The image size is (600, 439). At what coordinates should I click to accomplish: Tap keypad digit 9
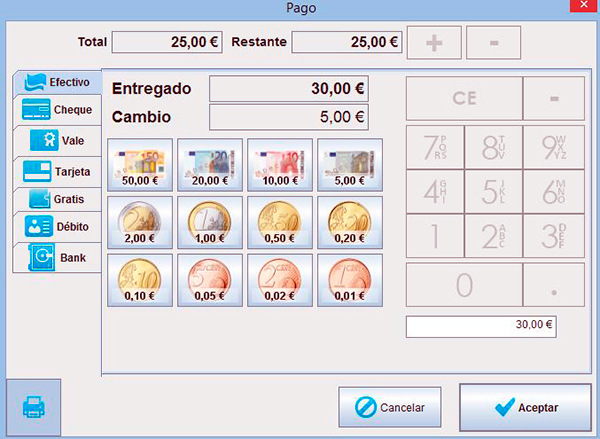point(554,147)
